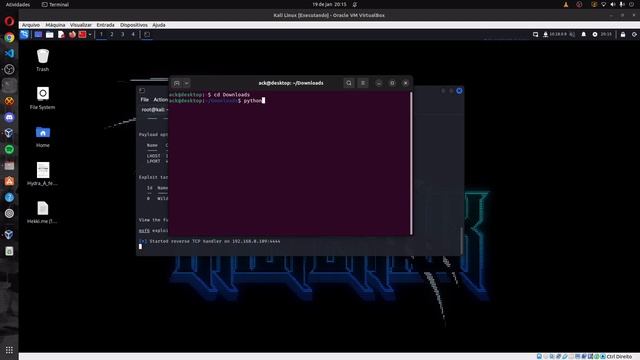Switch to Kali workspace 2
Viewport: 640px width, 360px height.
coord(112,35)
